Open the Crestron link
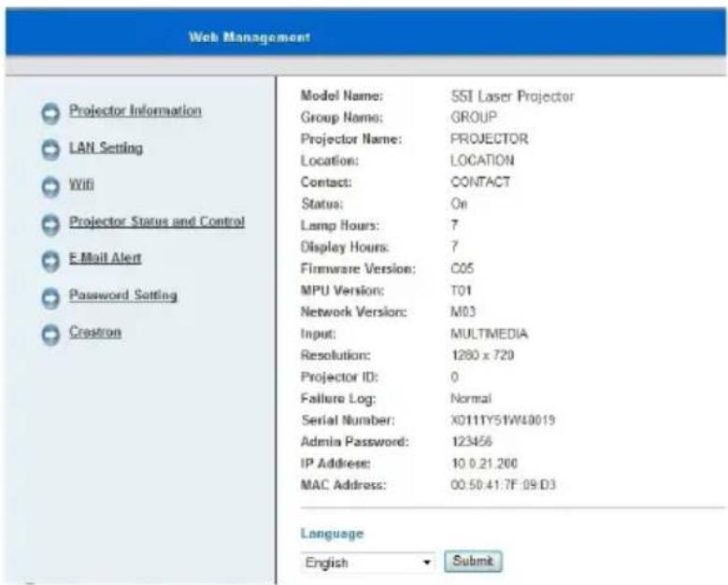The height and width of the screenshot is (585, 728). pyautogui.click(x=95, y=332)
